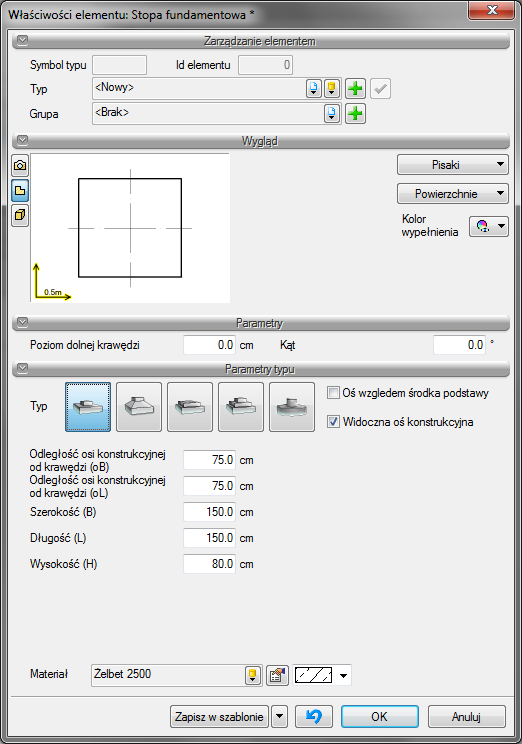The width and height of the screenshot is (522, 744).
Task: Click the camera preview view icon
Action: tap(20, 166)
